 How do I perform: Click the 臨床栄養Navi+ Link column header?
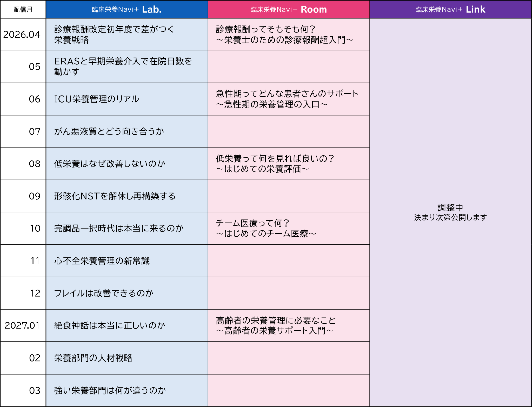(450, 9)
